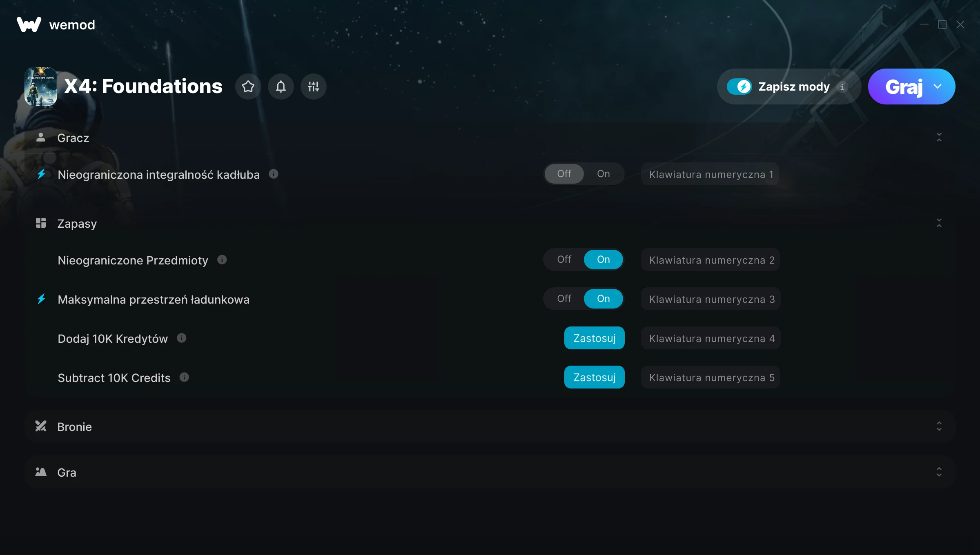Click the Bronie crossed weapons icon
This screenshot has width=980, height=555.
point(41,426)
